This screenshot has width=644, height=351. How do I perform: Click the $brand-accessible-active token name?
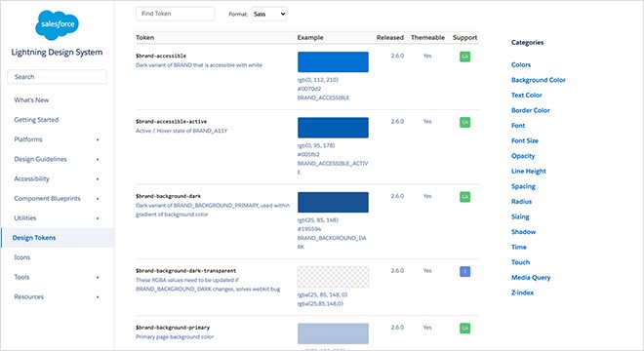tap(172, 122)
